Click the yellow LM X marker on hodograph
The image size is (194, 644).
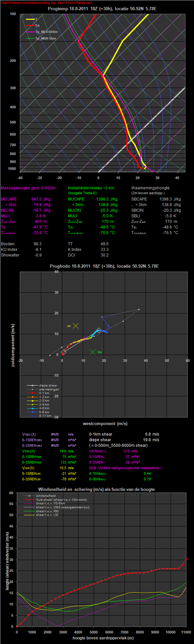[x=76, y=326]
